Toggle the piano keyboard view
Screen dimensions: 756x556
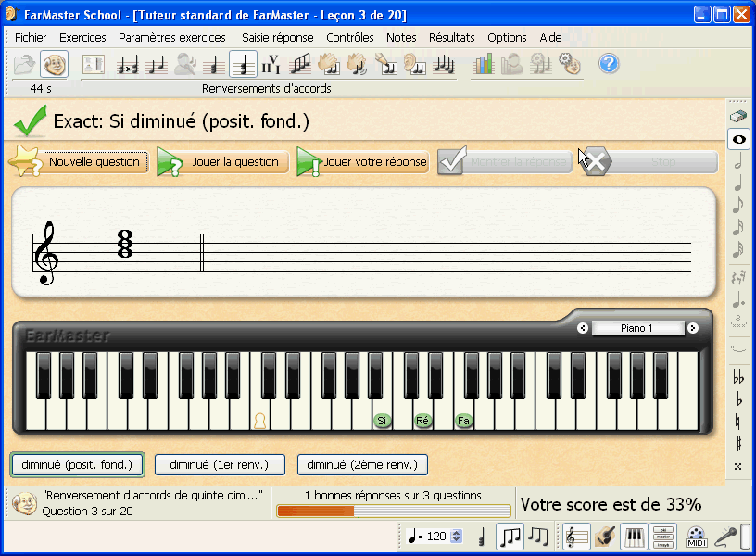pyautogui.click(x=634, y=537)
